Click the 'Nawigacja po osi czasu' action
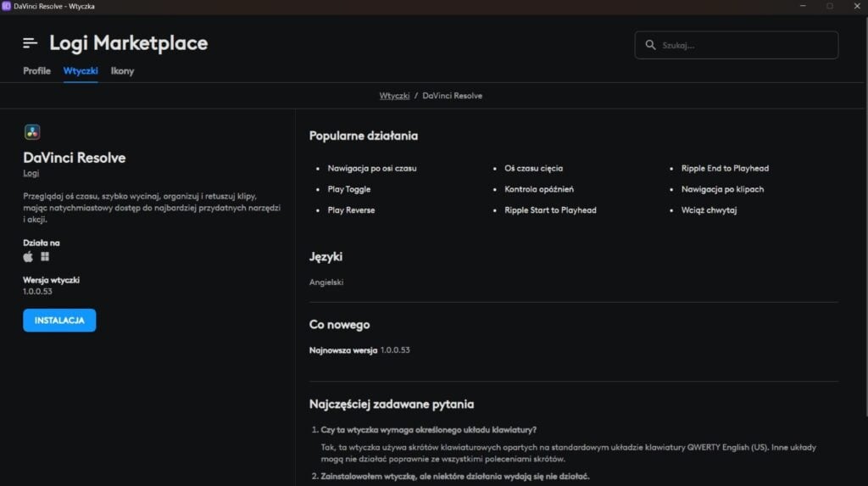 (x=372, y=169)
